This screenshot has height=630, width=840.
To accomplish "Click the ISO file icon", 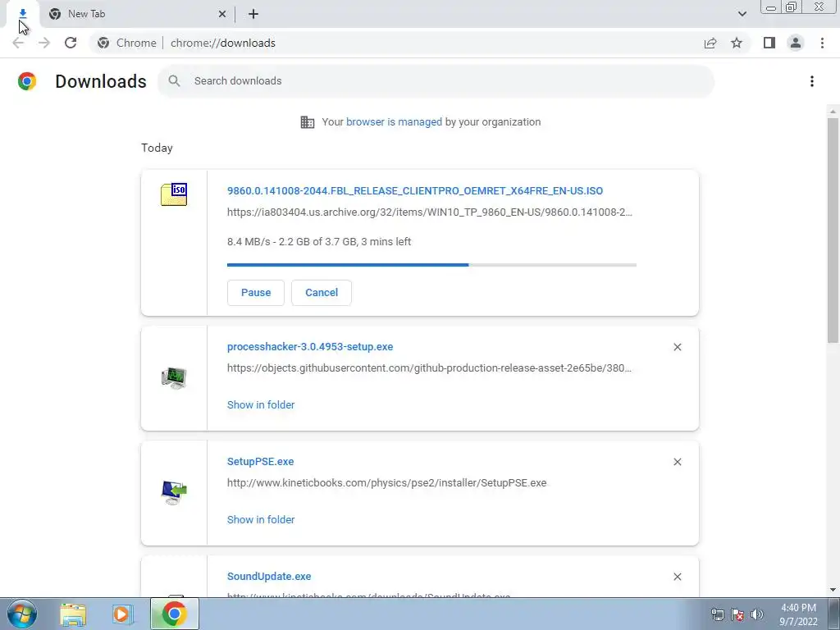I will coord(174,194).
